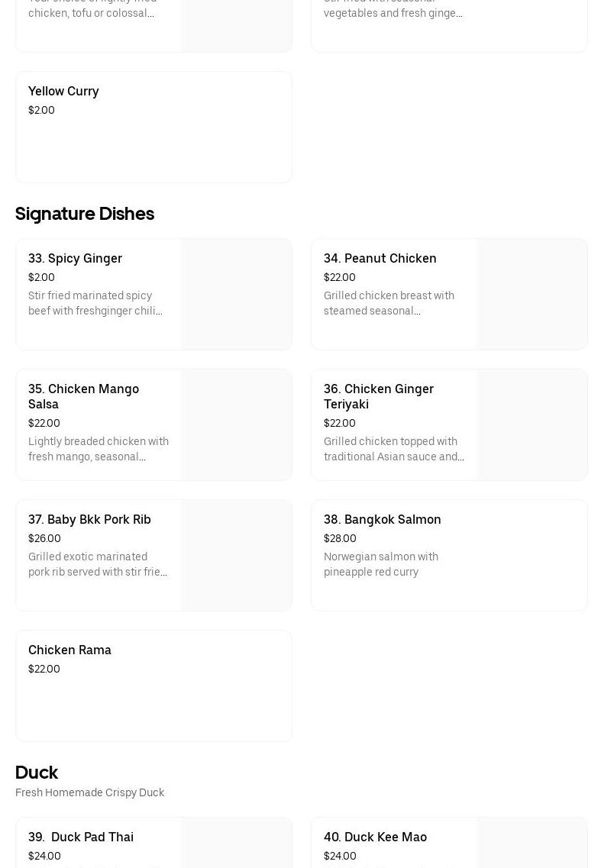Open the Chicken Mango Salsa photo placeholder
This screenshot has width=614, height=868.
click(x=237, y=424)
